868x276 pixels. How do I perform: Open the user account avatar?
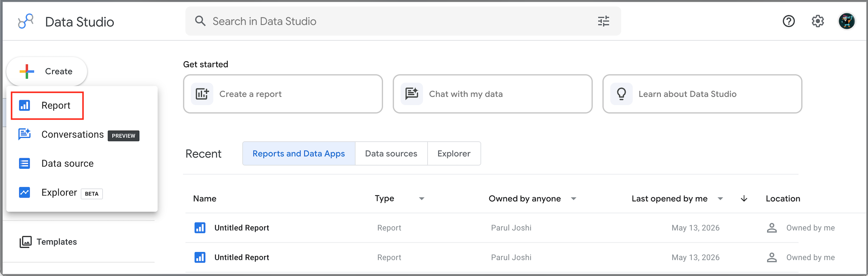pos(847,21)
